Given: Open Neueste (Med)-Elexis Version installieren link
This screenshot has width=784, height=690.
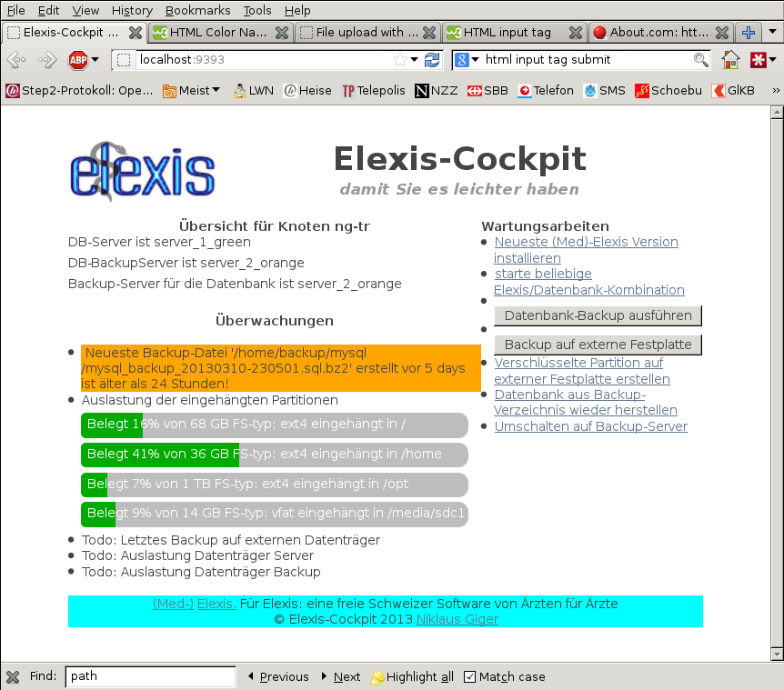Looking at the screenshot, I should [x=586, y=250].
